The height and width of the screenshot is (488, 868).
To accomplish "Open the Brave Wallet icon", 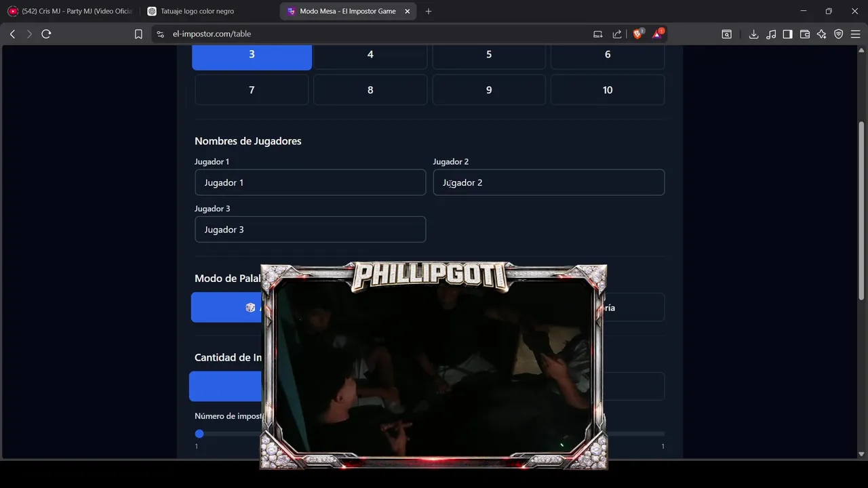I will 805,34.
